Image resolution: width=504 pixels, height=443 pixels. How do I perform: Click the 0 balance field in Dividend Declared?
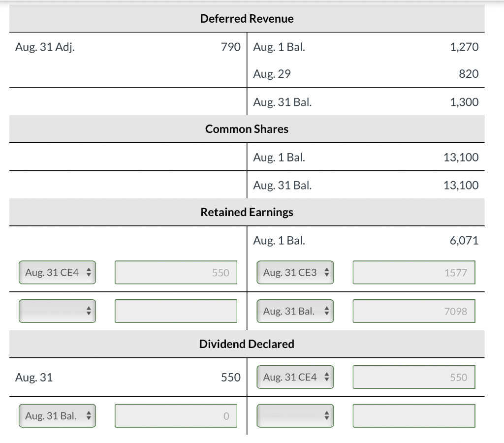pyautogui.click(x=176, y=415)
